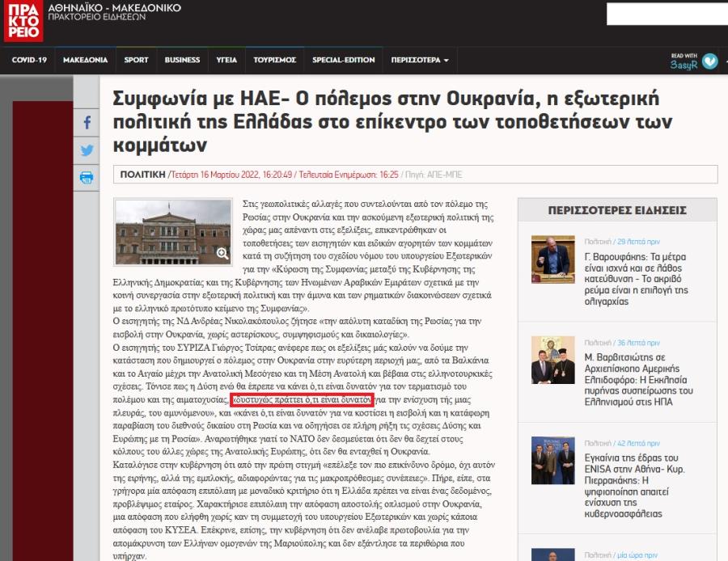
Task: Select the SPORT menu item
Action: coord(136,60)
